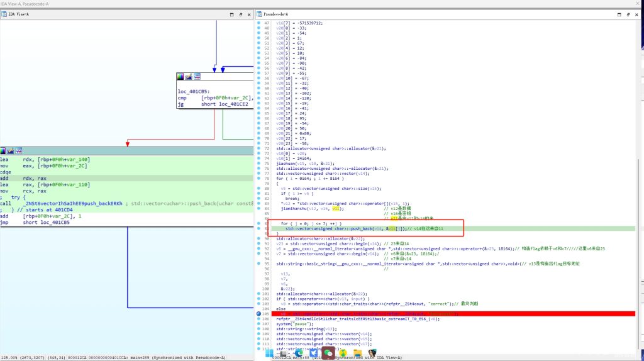Click the call _ZNSt6vectorIhSaIhEE9push_backERKh line
Viewport: 644px width, 361px height.
pos(126,203)
